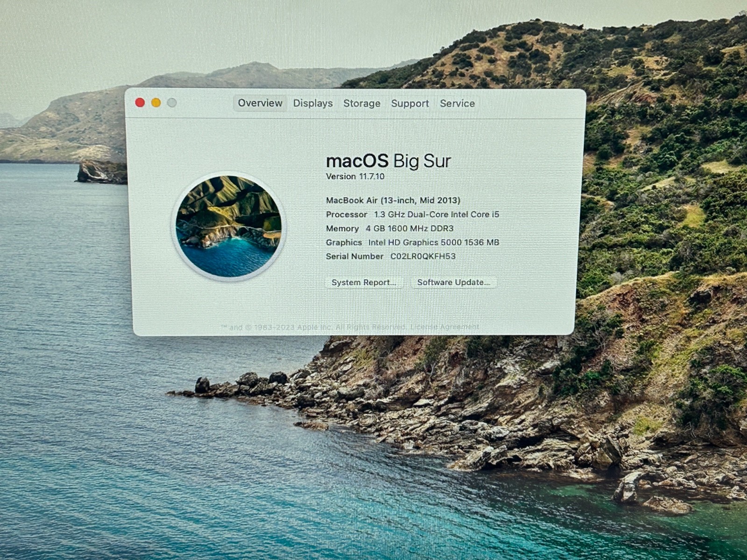The height and width of the screenshot is (560, 747).
Task: Open System Report
Action: [x=364, y=282]
